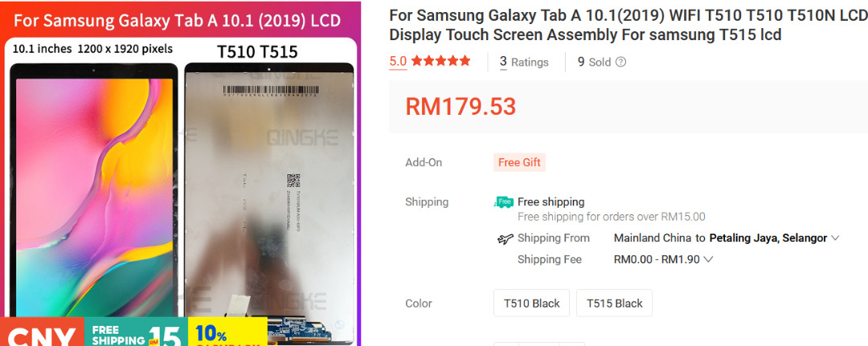Click the Free Gift add-on tag
The image size is (868, 346).
pos(519,162)
